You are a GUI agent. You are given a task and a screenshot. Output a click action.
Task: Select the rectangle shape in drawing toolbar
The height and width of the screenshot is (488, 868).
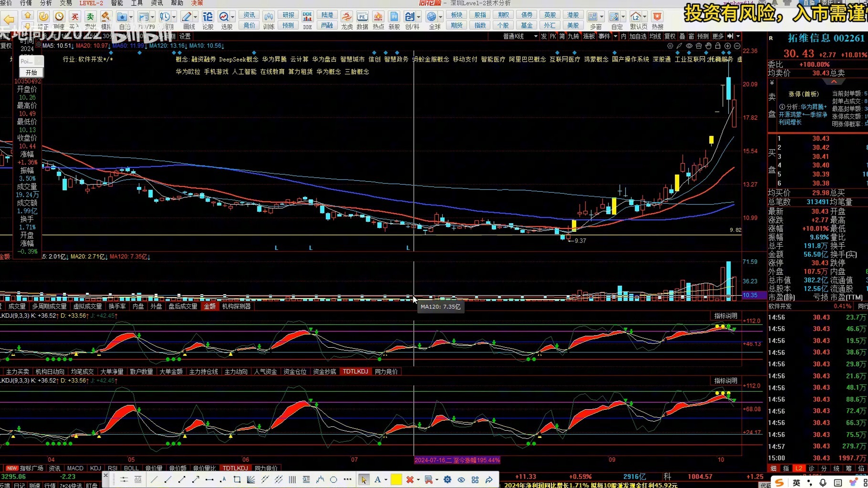pos(237,479)
